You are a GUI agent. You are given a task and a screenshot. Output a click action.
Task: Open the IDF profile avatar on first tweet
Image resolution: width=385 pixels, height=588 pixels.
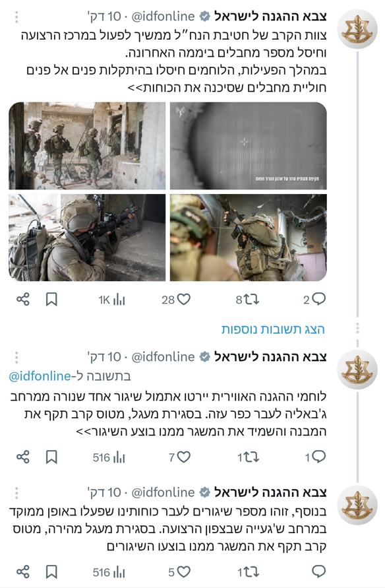tap(357, 29)
